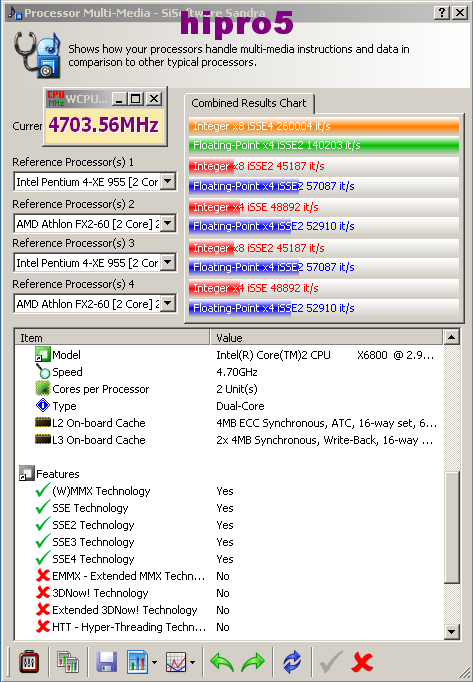Refresh benchmark with the blue arrows icon
This screenshot has width=473, height=682.
point(292,662)
